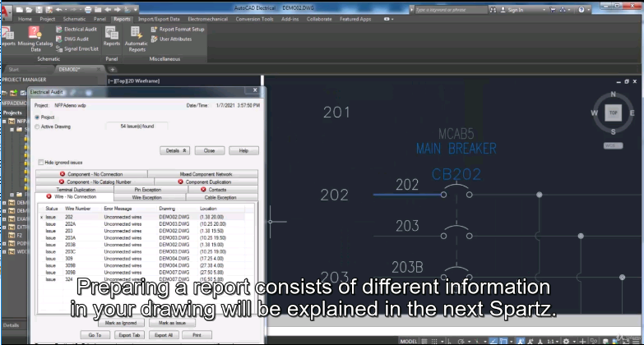This screenshot has width=644, height=345.
Task: Open the Panel Reports tool
Action: click(111, 36)
